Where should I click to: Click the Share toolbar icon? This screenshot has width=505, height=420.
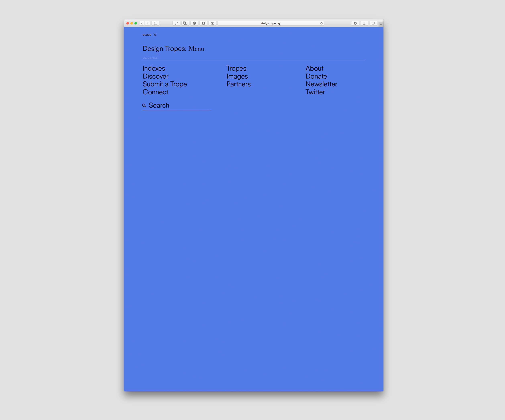[364, 23]
